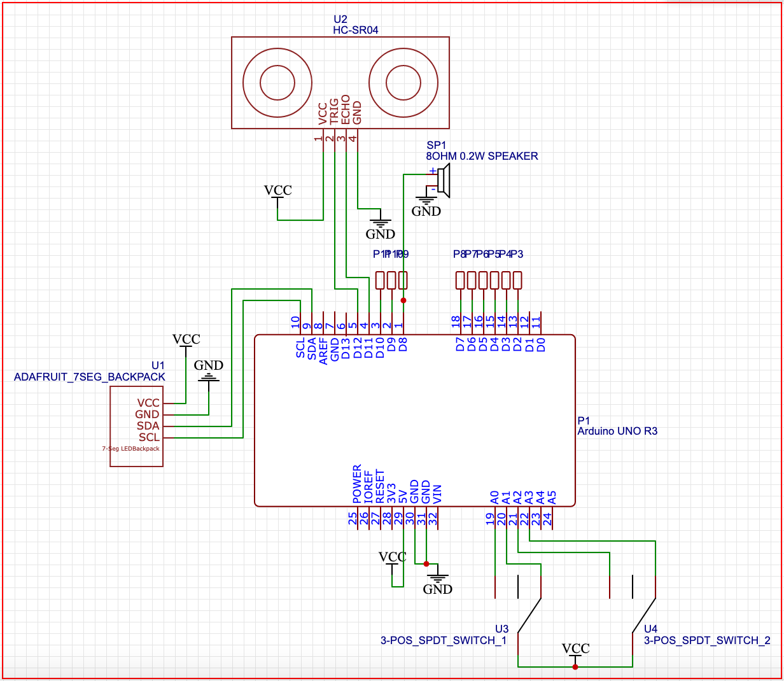Image resolution: width=784 pixels, height=681 pixels.
Task: Select the HC-SR04 ultrasonic sensor symbol
Action: pos(340,82)
